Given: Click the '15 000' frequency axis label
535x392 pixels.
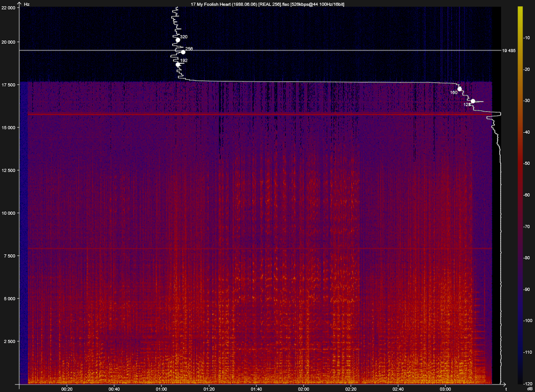Looking at the screenshot, I should click(8, 128).
